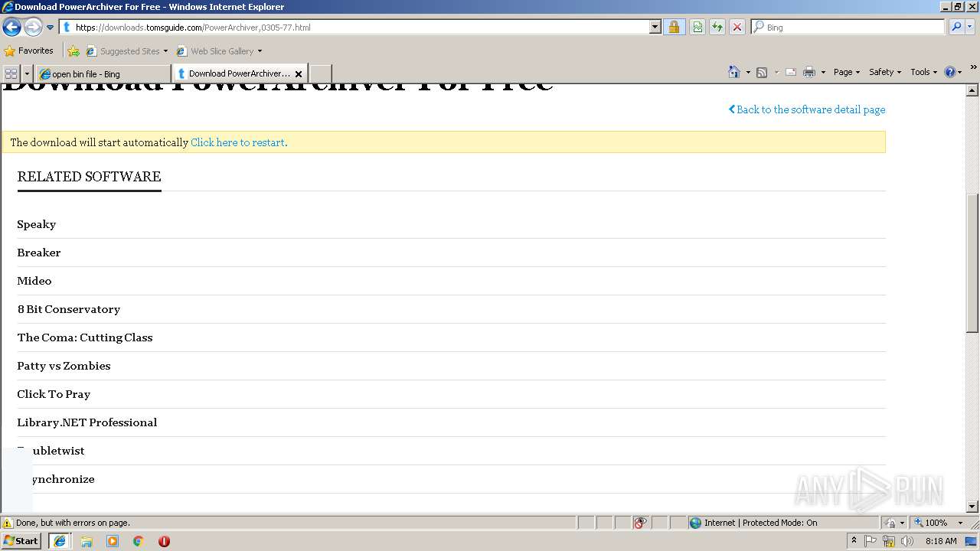Show hidden system tray icons
The image size is (980, 551).
(x=854, y=540)
